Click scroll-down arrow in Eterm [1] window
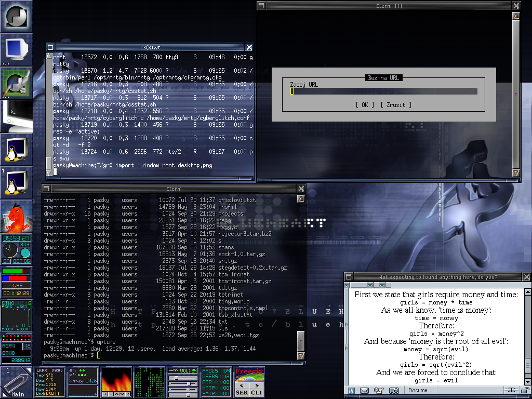 click(x=516, y=172)
